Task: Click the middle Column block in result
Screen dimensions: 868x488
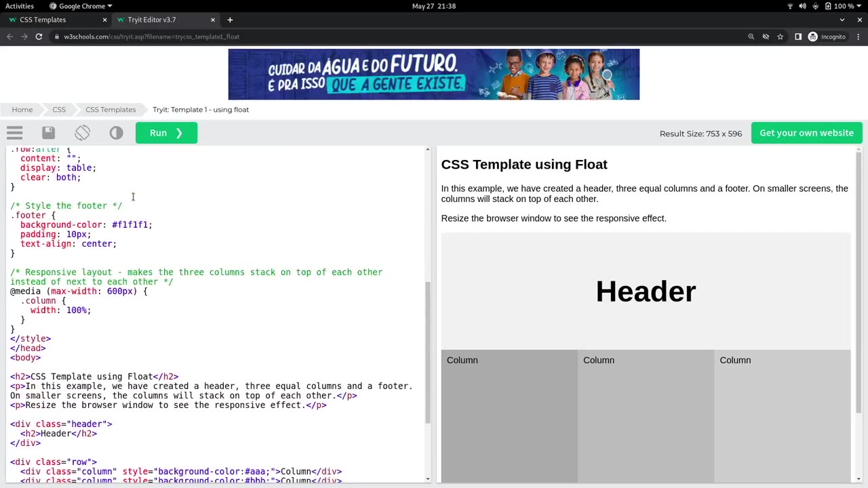Action: 646,416
